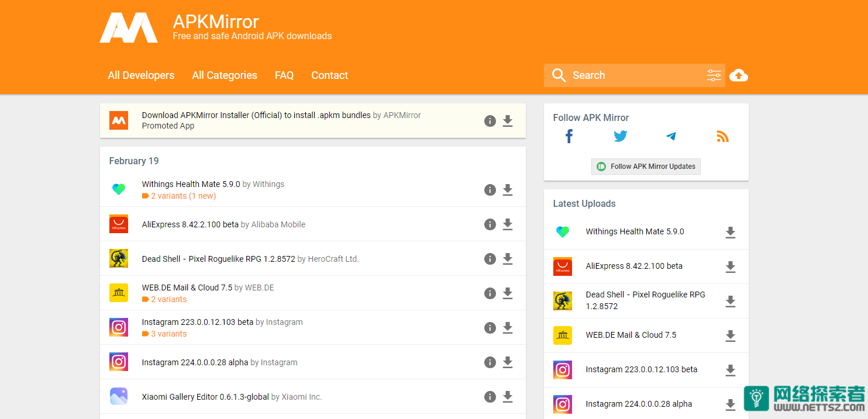Open HeroCraft Ltd. developer page
The width and height of the screenshot is (868, 419).
tap(333, 259)
